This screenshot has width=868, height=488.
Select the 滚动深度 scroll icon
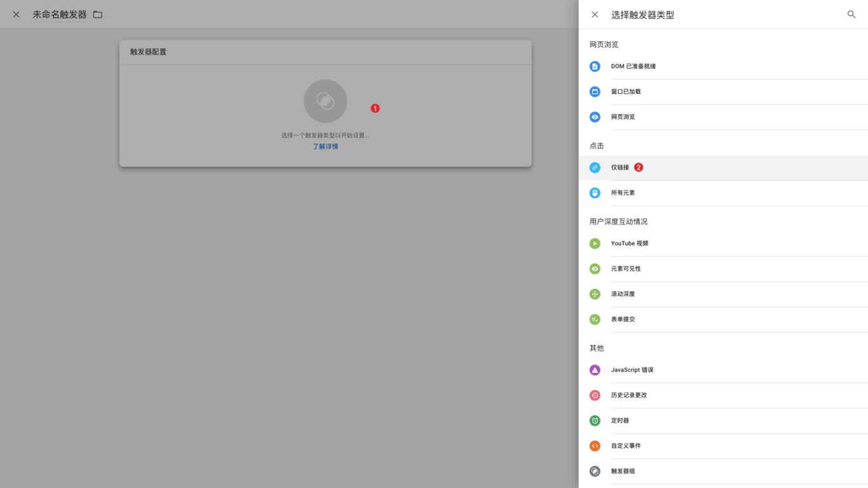595,294
